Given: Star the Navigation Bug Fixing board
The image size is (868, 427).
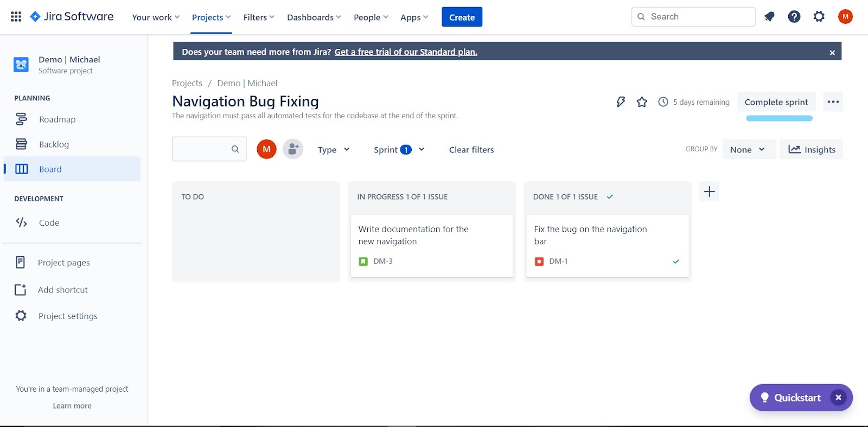Looking at the screenshot, I should click(642, 102).
